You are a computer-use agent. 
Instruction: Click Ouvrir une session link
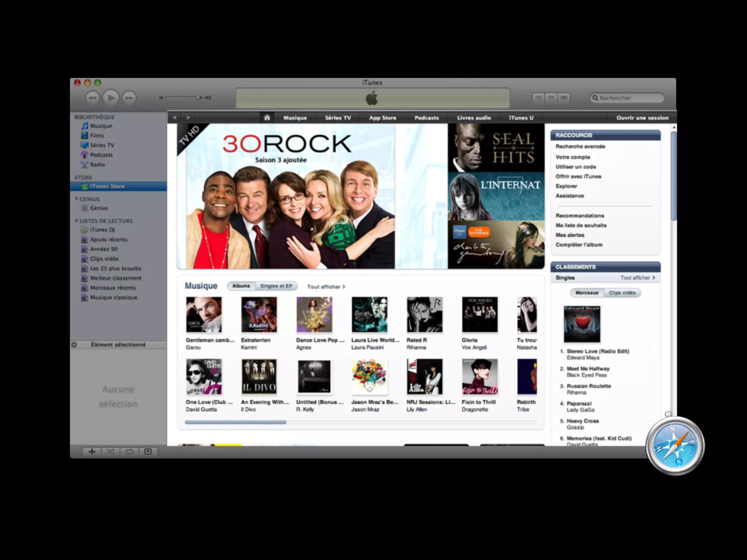tap(642, 118)
